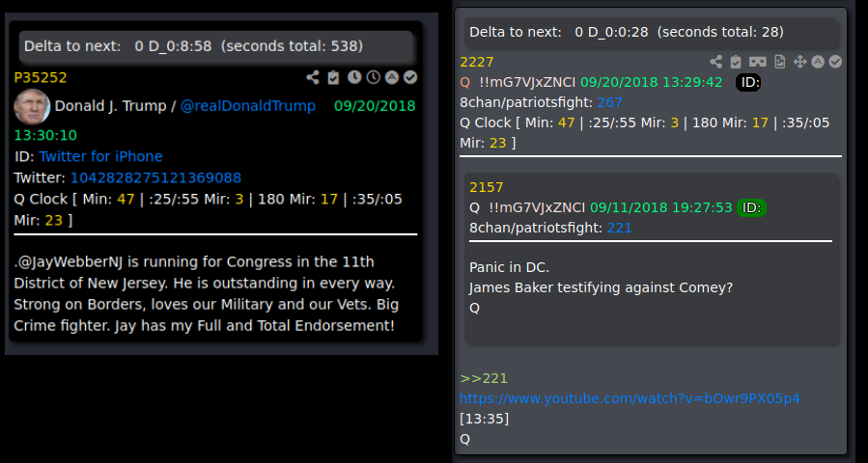Click the Donald J. Trump avatar thumbnail
The image size is (868, 463).
[32, 106]
